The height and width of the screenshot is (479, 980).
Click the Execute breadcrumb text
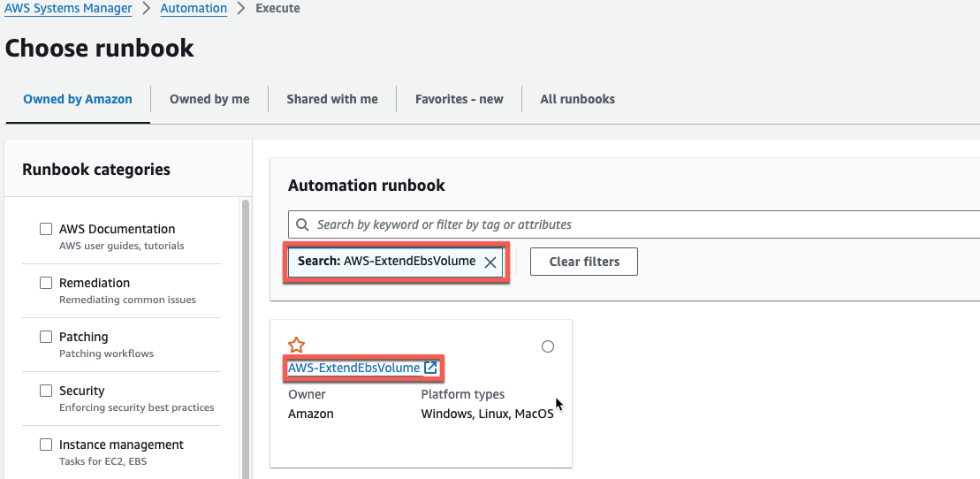[277, 8]
